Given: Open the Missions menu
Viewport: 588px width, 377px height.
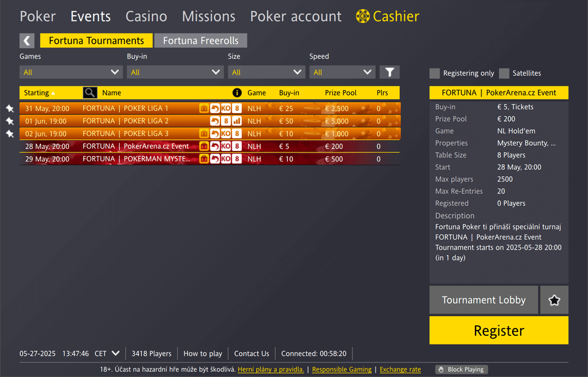Looking at the screenshot, I should click(209, 16).
